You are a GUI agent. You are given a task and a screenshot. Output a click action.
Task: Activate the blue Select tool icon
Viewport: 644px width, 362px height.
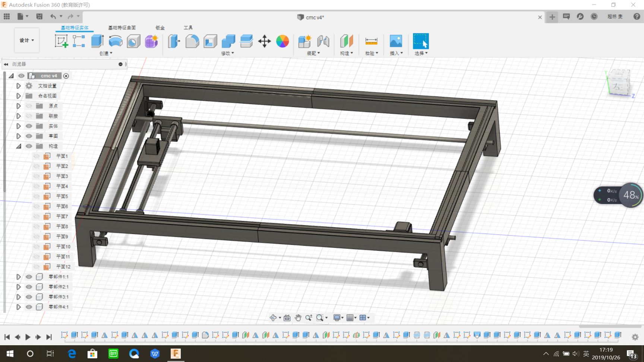[421, 41]
